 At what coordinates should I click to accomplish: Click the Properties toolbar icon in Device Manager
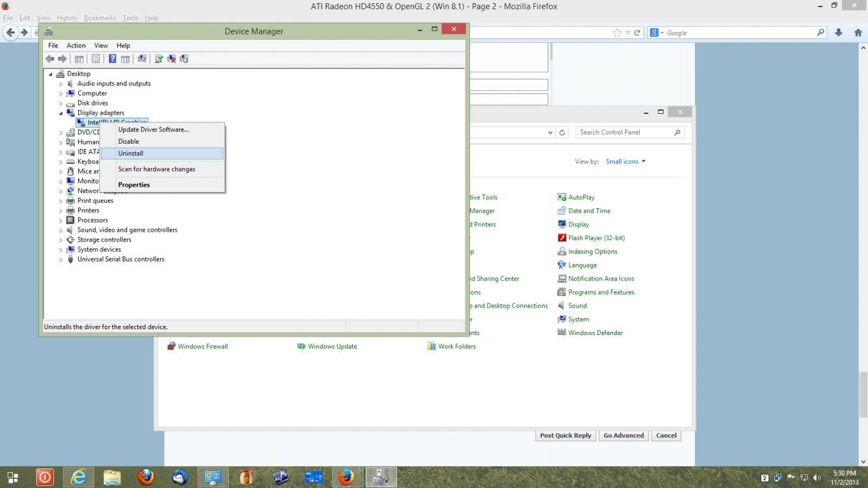(x=96, y=59)
